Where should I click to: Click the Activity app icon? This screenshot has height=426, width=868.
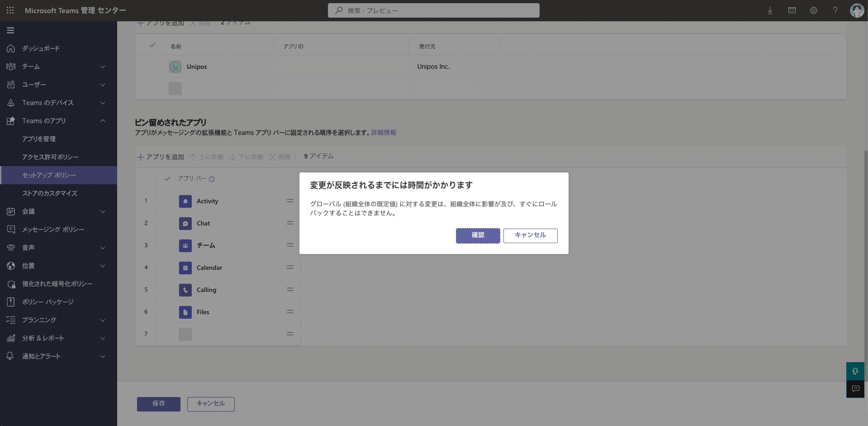(x=185, y=201)
